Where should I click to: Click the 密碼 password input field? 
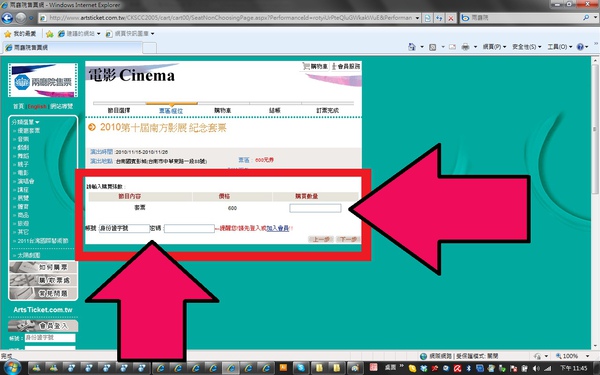tap(189, 228)
